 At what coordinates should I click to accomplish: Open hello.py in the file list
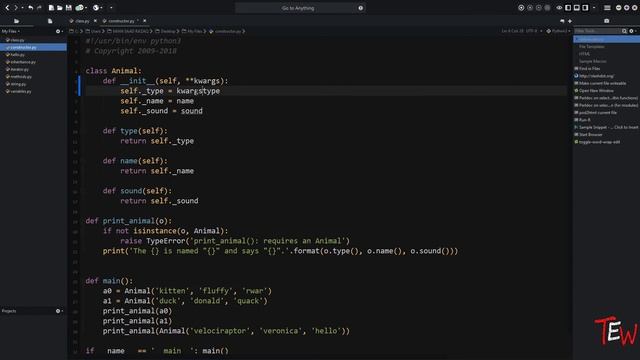pos(18,55)
